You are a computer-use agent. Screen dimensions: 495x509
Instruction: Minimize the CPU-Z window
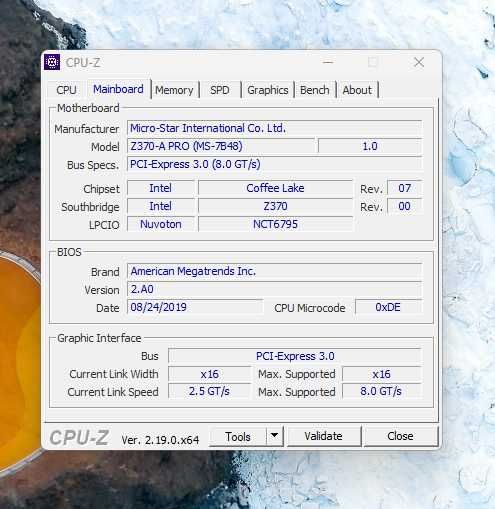tap(328, 62)
